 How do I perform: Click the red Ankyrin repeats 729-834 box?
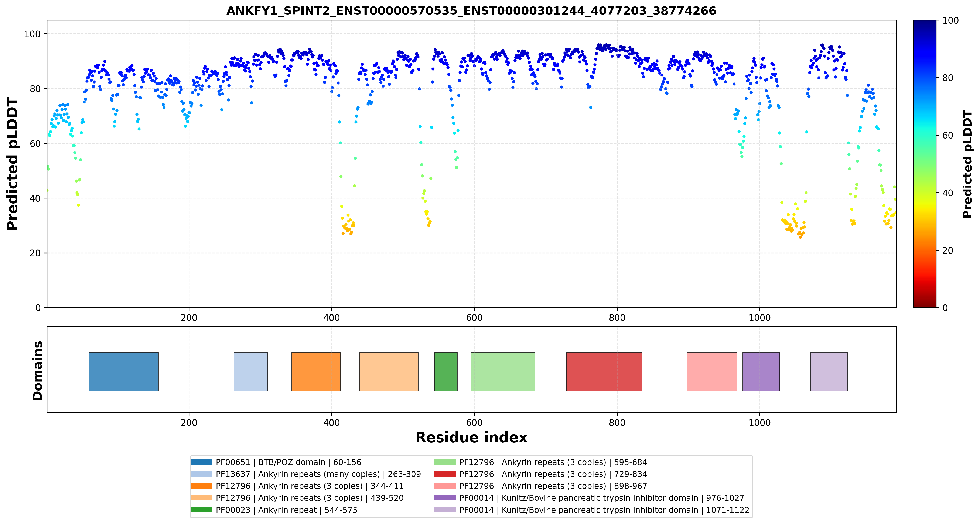(604, 372)
